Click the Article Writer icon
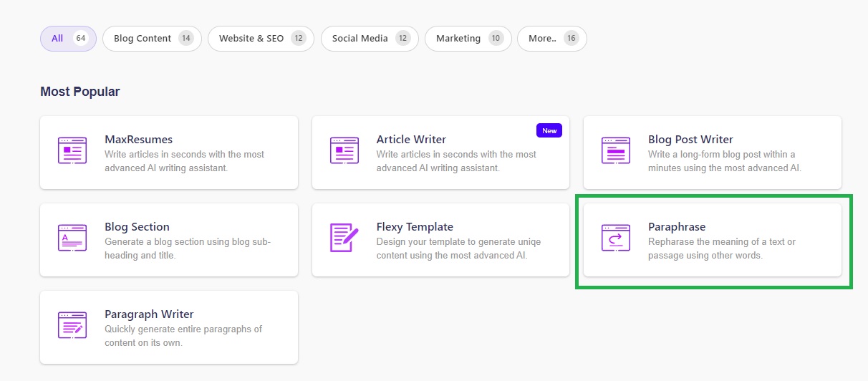This screenshot has width=868, height=381. pyautogui.click(x=344, y=151)
